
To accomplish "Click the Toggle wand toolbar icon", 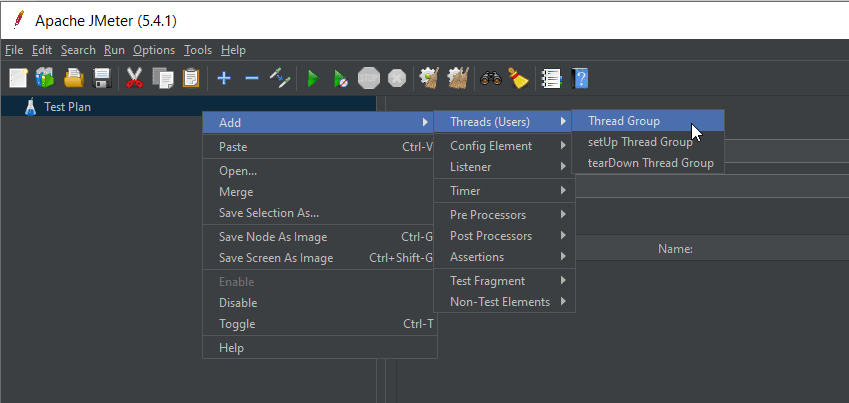I will click(280, 79).
